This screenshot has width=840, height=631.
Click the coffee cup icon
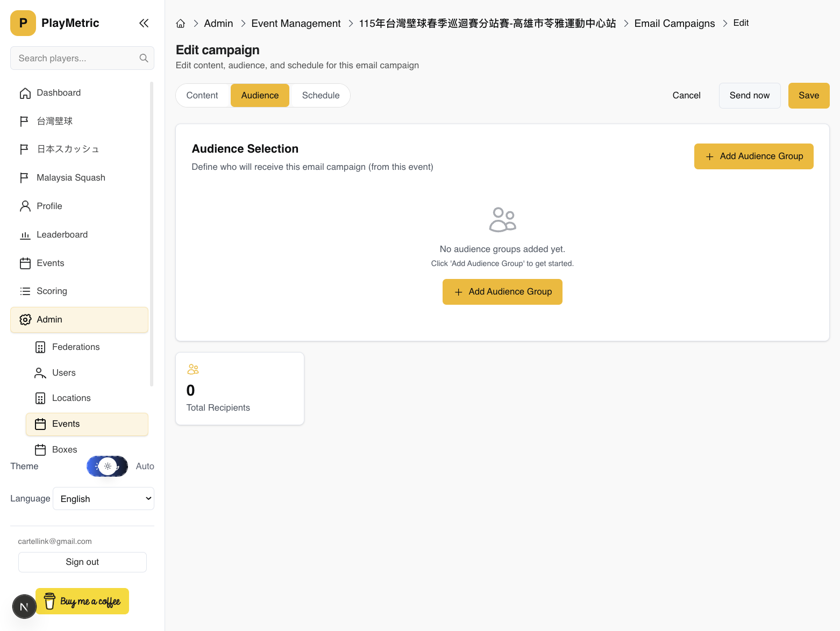[49, 601]
